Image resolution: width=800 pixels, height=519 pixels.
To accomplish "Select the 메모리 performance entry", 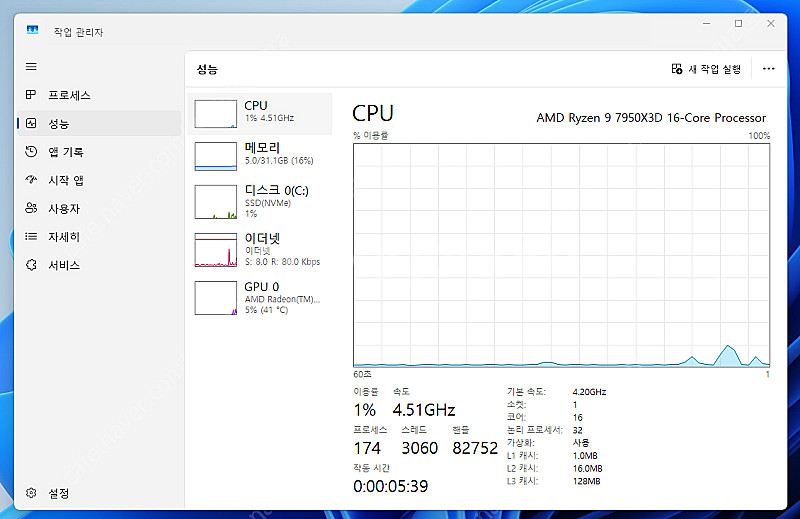I will pos(260,155).
